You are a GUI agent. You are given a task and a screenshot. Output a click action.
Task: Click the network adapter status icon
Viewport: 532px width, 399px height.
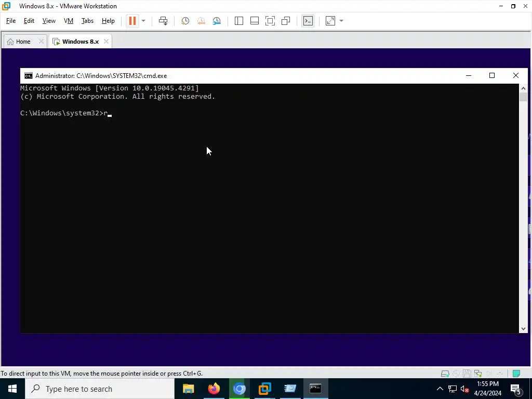tap(478, 374)
